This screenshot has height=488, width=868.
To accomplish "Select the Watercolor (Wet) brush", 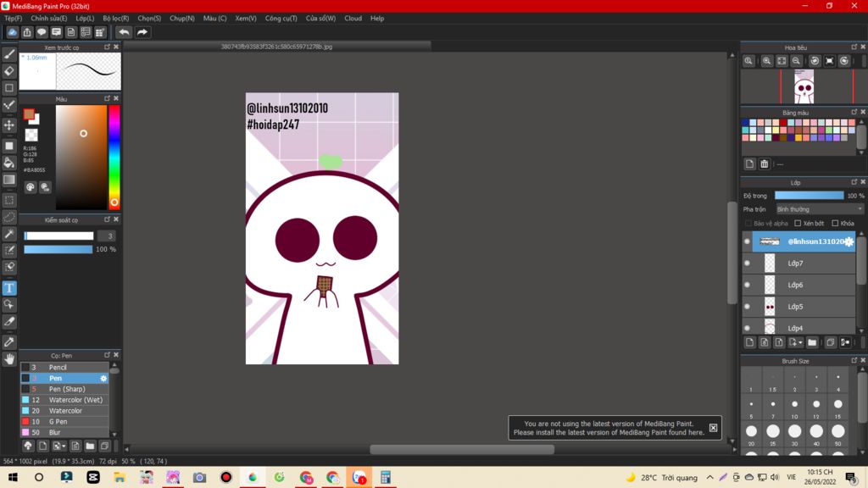I will (64, 400).
